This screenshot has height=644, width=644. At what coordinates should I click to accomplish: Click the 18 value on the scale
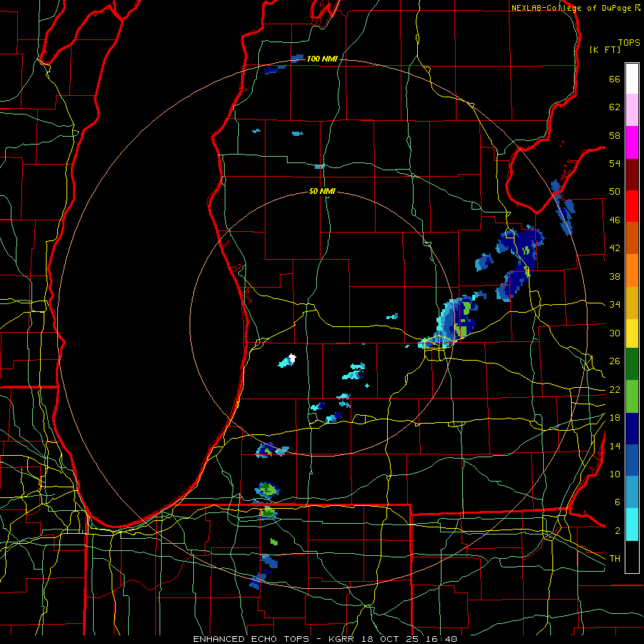[615, 418]
